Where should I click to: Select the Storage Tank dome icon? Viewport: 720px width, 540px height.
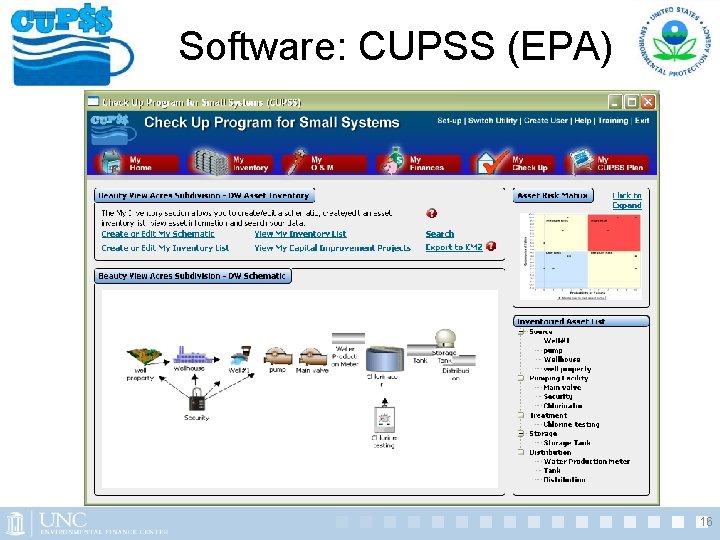(x=445, y=339)
